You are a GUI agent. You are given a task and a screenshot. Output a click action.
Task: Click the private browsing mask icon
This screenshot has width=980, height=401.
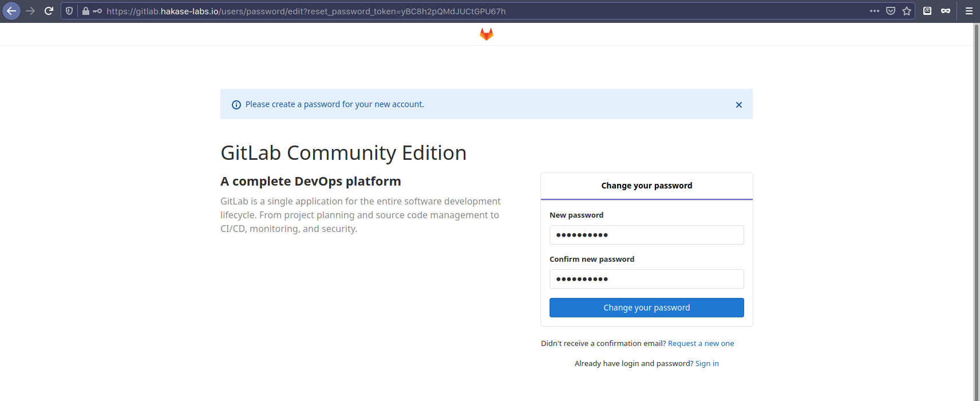946,11
